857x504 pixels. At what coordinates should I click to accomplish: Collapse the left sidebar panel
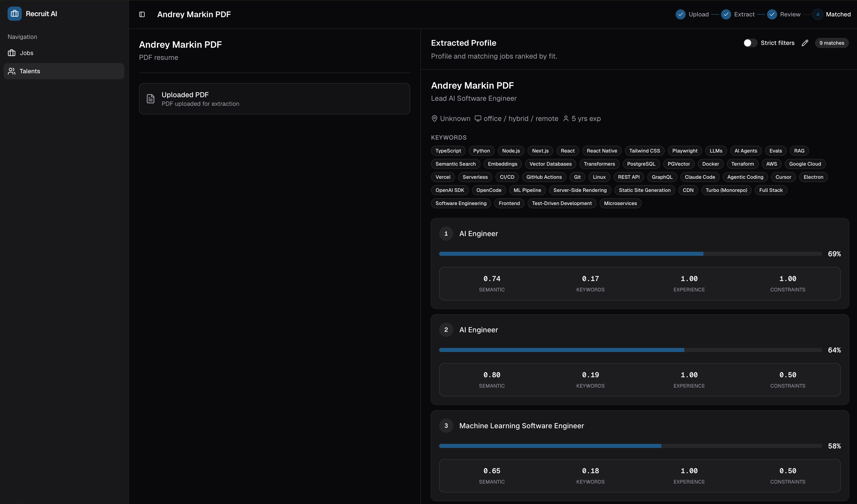coord(142,14)
